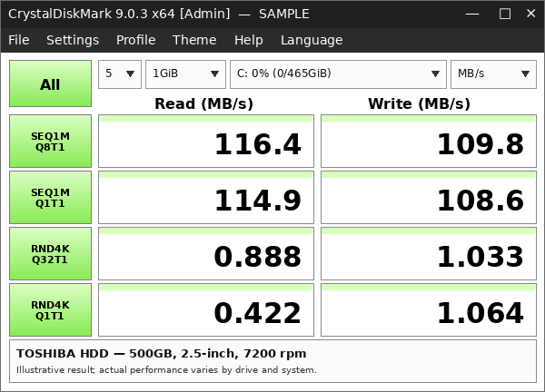Open the 1GiB test size dropdown
The width and height of the screenshot is (545, 392).
click(x=185, y=74)
